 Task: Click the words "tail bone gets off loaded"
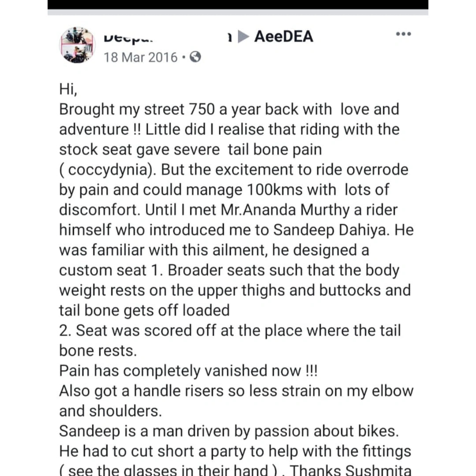tap(144, 311)
